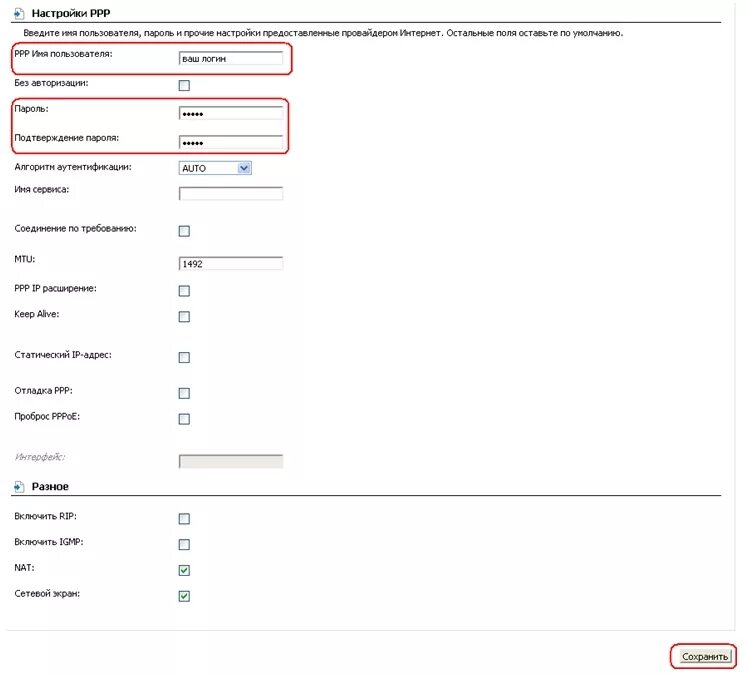Image resolution: width=747 pixels, height=675 pixels.
Task: Click the Настройки PPP section icon
Action: coord(19,13)
